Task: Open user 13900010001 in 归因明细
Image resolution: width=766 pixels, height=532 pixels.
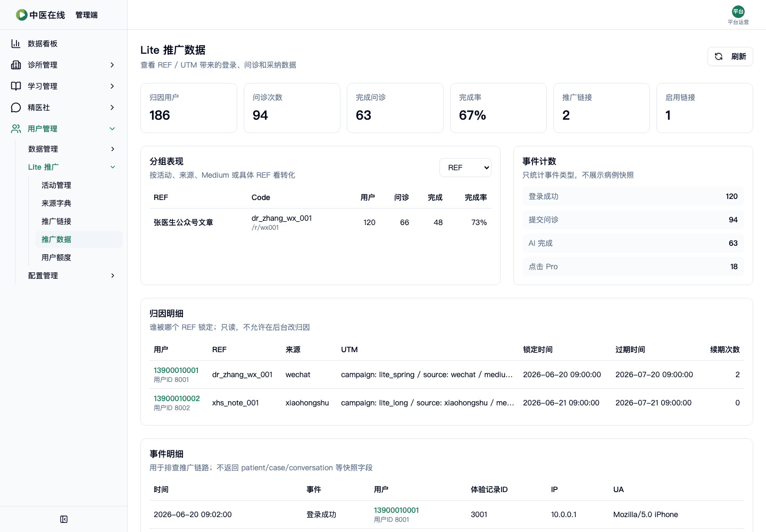Action: click(176, 370)
